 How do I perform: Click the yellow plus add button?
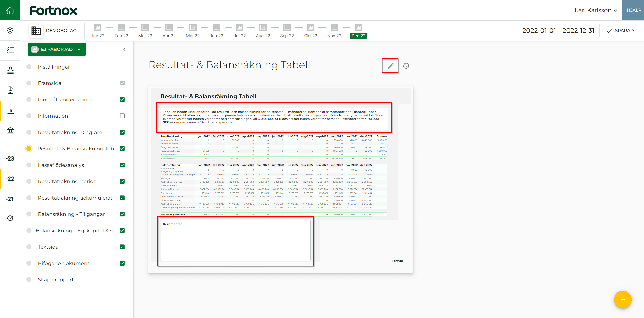(623, 299)
